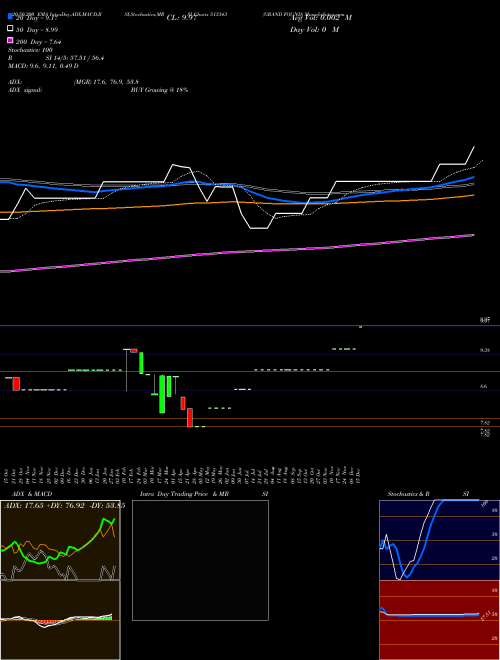Select the '50 Day = 8.99' label

37,29
